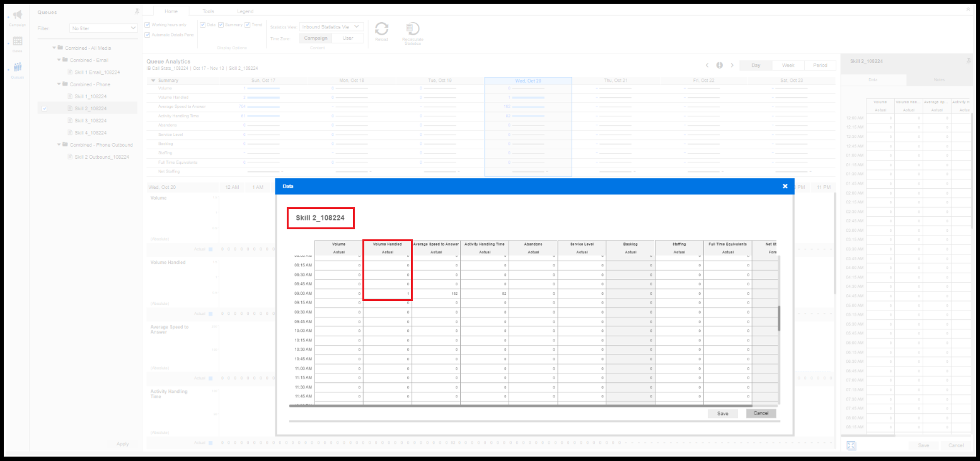This screenshot has height=461, width=980.
Task: Click Volume Handled cell for 09:00 AM
Action: [388, 293]
